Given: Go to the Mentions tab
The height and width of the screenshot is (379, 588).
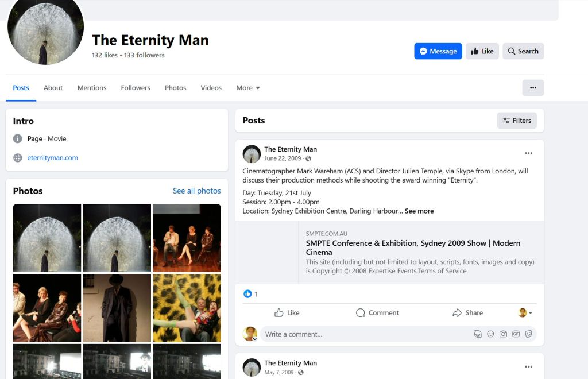Looking at the screenshot, I should 92,88.
